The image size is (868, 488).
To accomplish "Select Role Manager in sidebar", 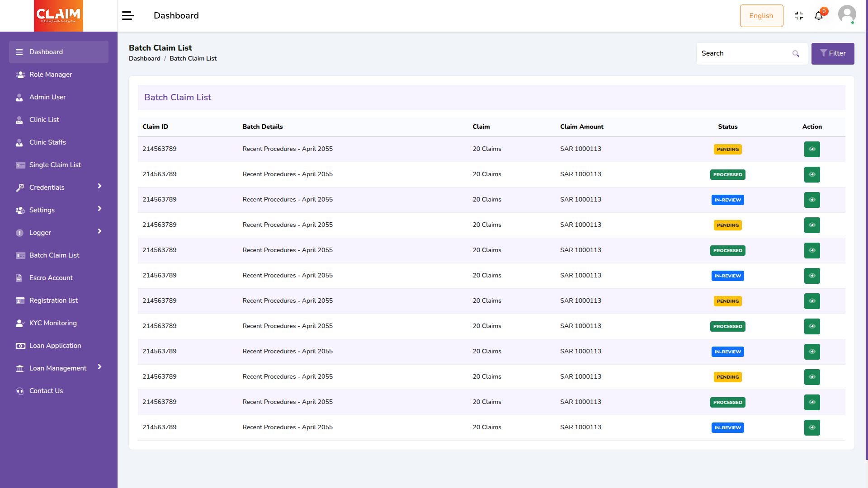I will [x=51, y=75].
